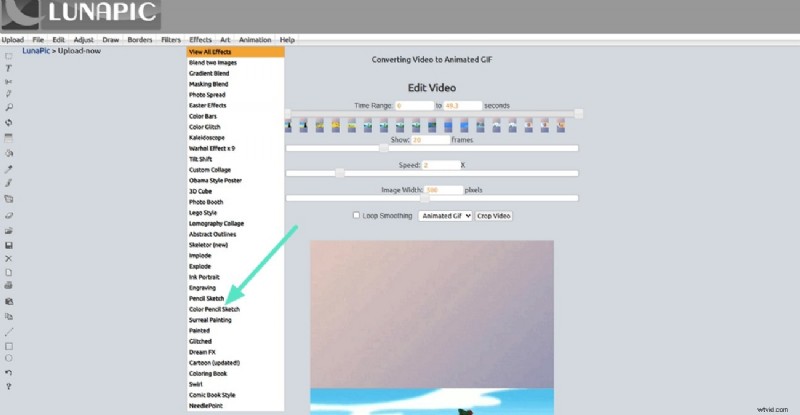The image size is (800, 415).
Task: Select the circle shape tool
Action: (9, 358)
